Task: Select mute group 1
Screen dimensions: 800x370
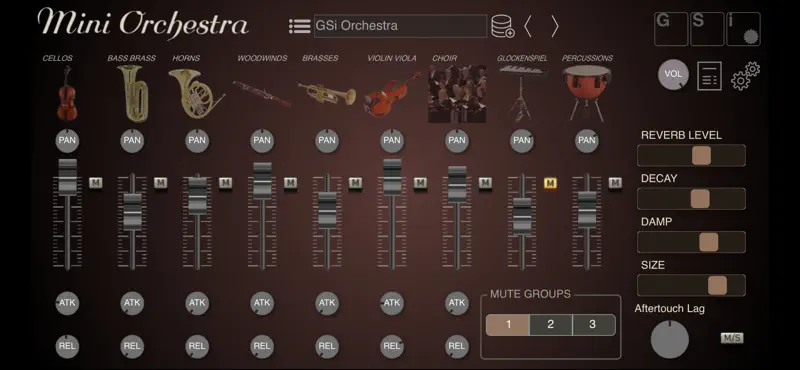Action: [508, 325]
